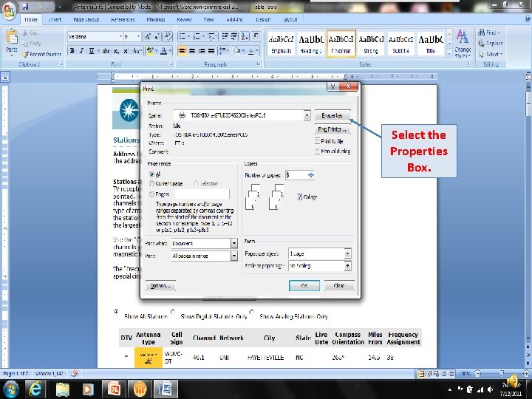Toggle the Collate checkbox
The height and width of the screenshot is (399, 532).
point(299,197)
